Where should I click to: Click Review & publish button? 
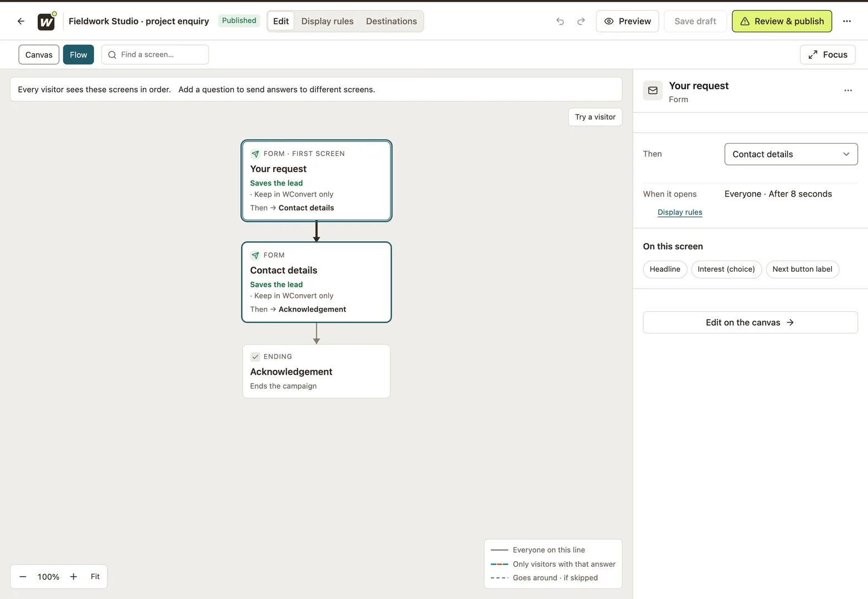point(782,21)
